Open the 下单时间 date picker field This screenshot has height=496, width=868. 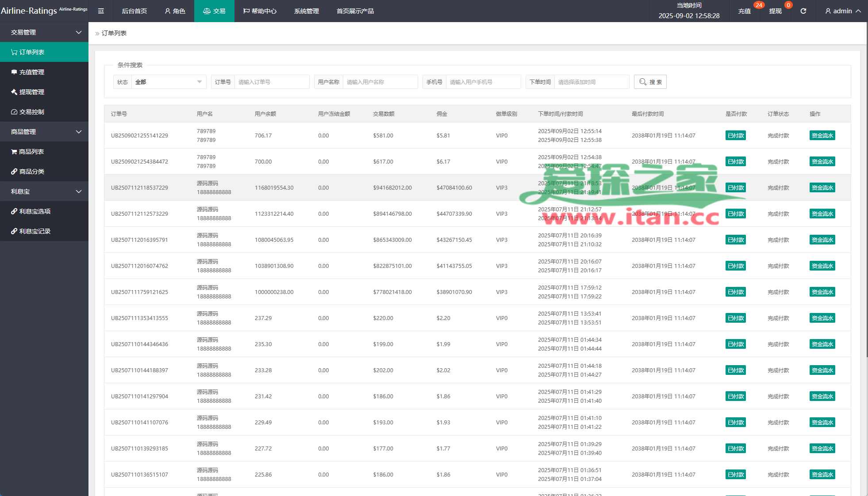coord(591,82)
